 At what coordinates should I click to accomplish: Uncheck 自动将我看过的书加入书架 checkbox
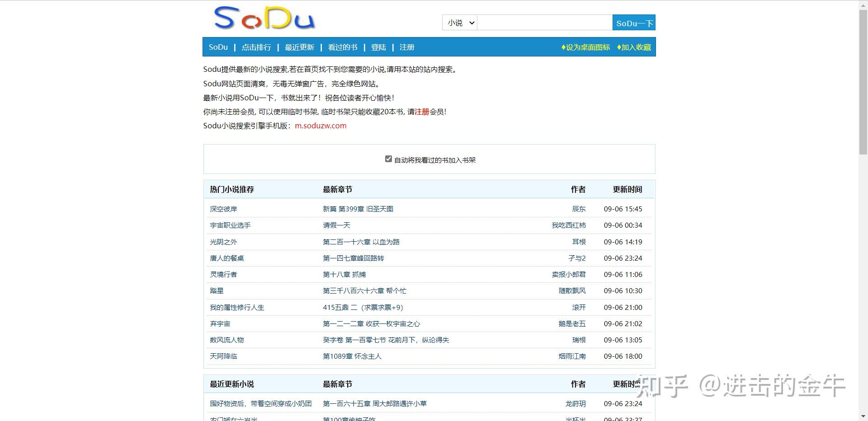(x=388, y=159)
